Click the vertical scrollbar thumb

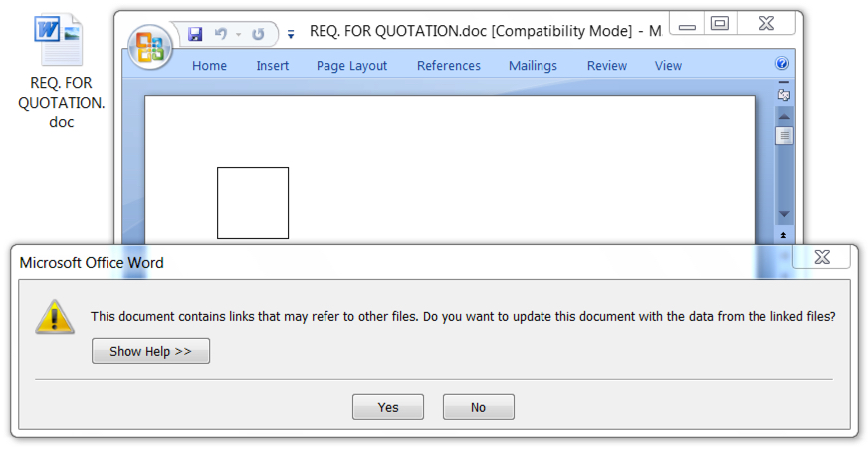784,135
